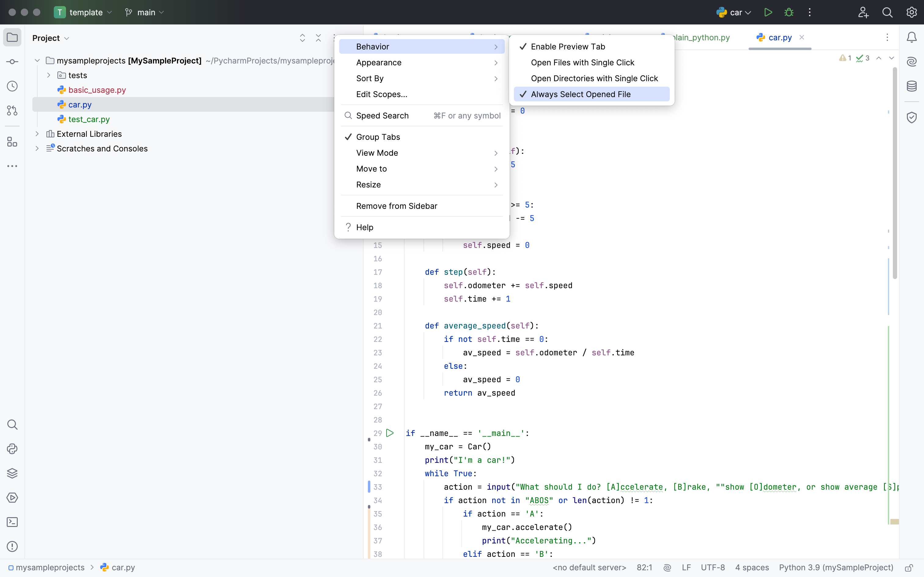Screen dimensions: 924x577
Task: Open the main branch dropdown
Action: 144,12
